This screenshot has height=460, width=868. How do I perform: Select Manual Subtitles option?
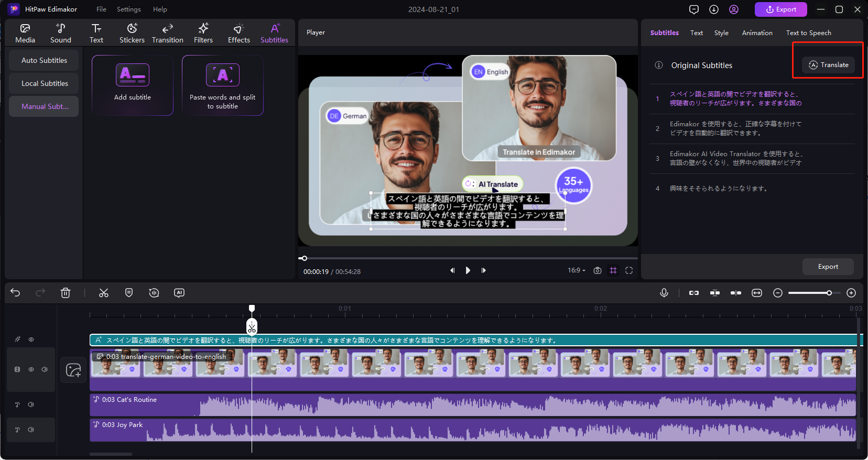pos(44,106)
